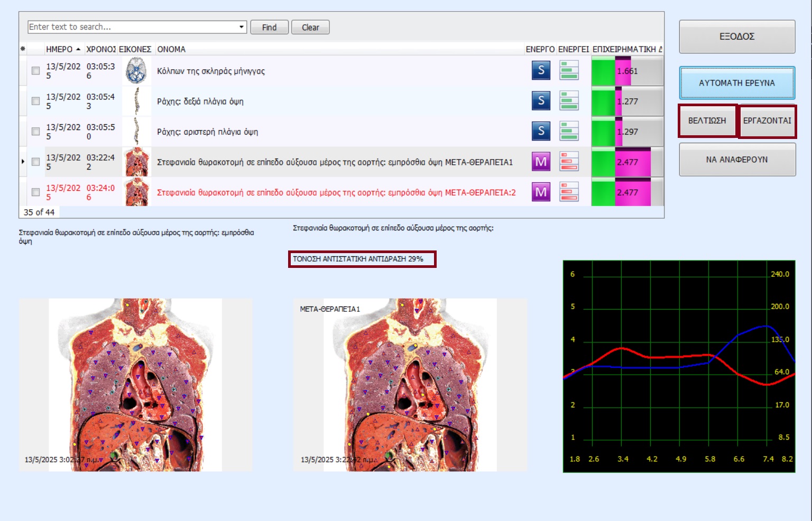
Task: Click the spine thumbnail for Ράχης: αριστερή πλάγια όψη
Action: tap(137, 132)
